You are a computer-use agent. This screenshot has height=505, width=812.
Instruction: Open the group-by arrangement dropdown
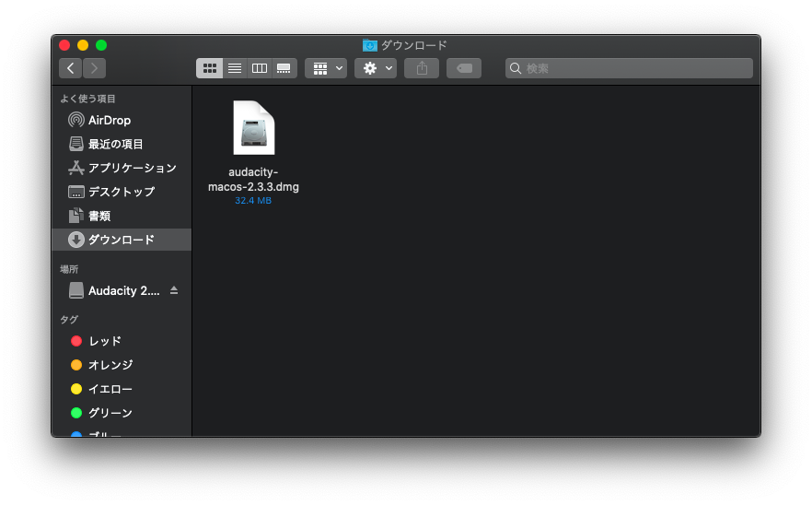coord(326,68)
